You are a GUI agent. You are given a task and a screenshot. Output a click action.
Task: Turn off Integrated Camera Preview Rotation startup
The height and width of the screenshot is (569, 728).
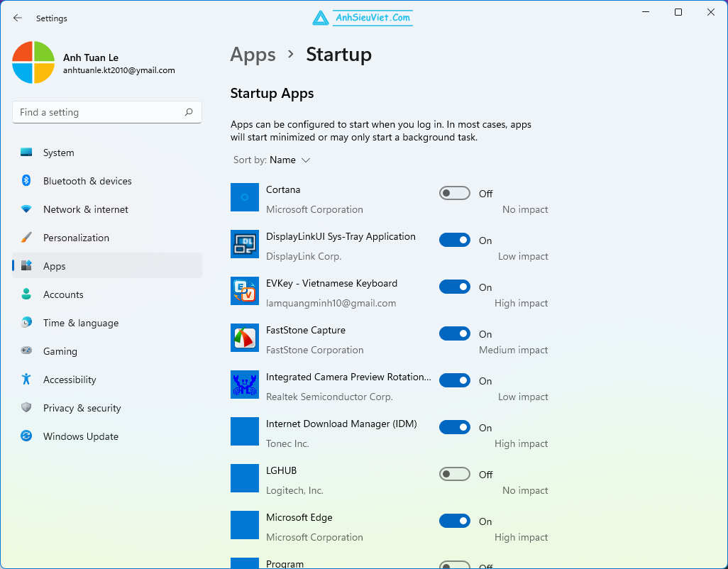tap(455, 380)
